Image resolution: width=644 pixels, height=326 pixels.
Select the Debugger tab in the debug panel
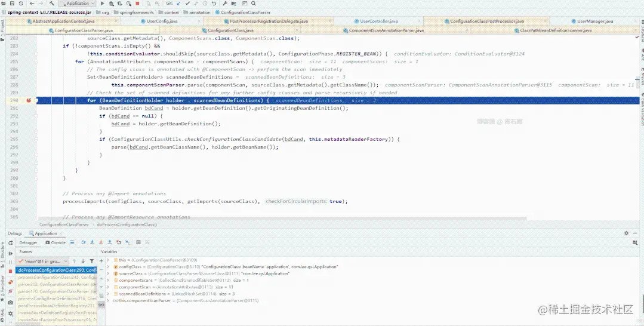pos(28,242)
